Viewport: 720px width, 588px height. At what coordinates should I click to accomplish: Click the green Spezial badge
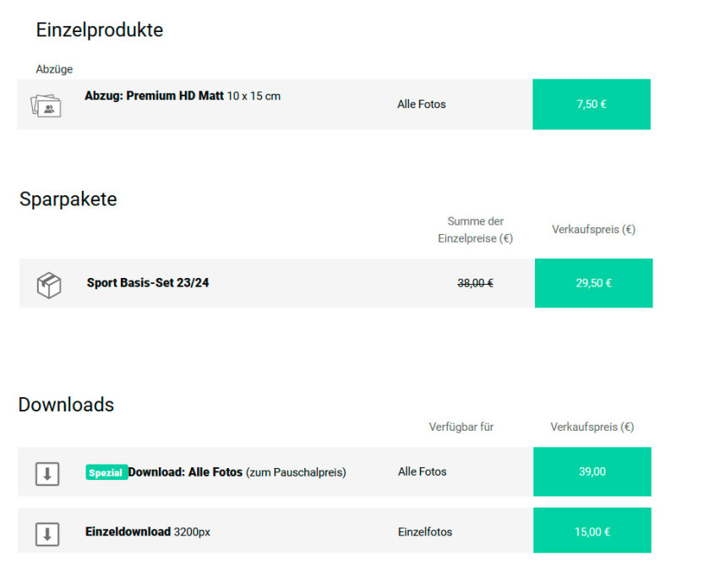pos(106,472)
